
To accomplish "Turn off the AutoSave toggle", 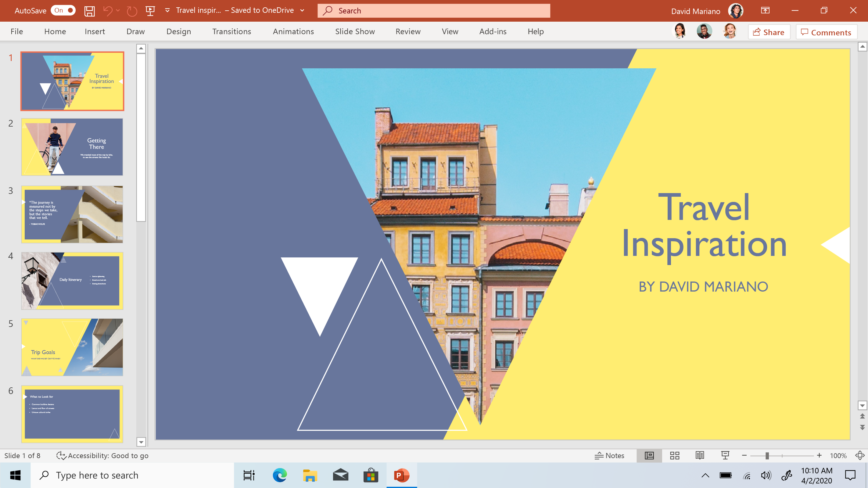I will 64,10.
